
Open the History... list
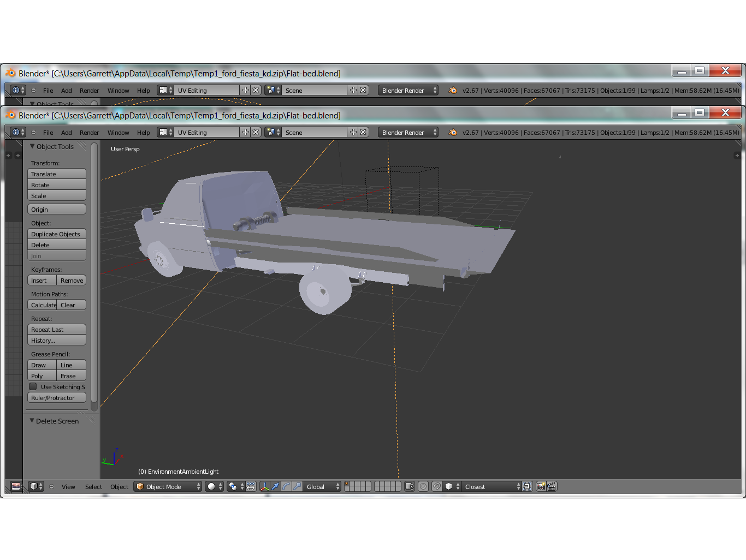[x=57, y=341]
